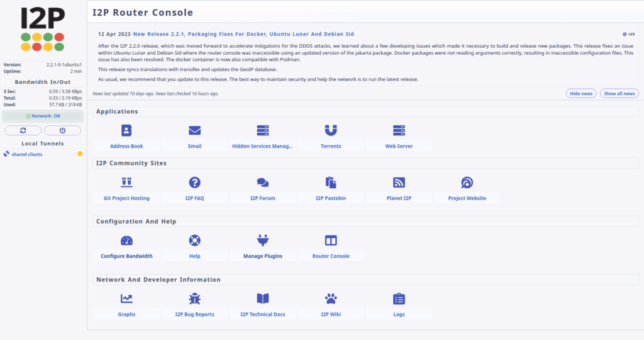Screen dimensions: 644x340
Task: Click the Configure Bandwidth text label
Action: 126,256
